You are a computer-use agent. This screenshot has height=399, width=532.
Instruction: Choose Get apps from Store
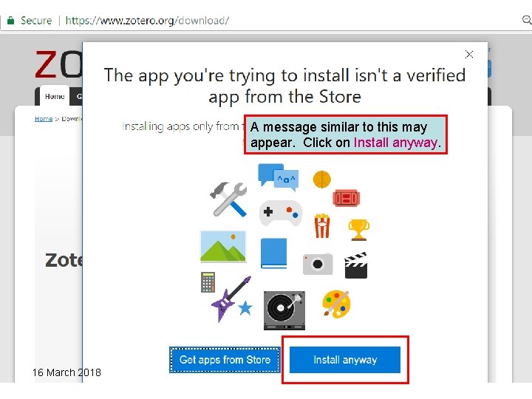(225, 360)
